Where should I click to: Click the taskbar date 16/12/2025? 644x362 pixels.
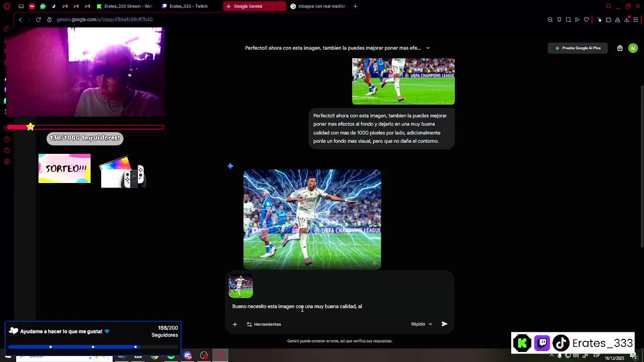(x=614, y=358)
